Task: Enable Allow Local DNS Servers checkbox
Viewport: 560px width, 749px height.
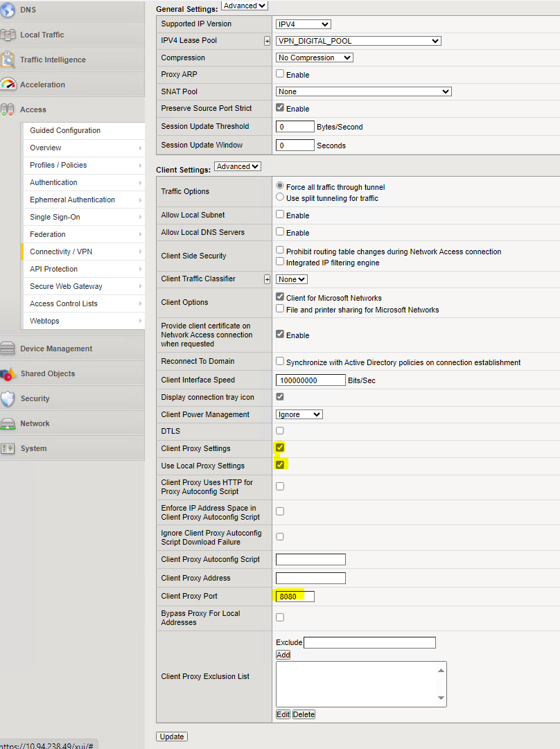Action: pos(280,231)
